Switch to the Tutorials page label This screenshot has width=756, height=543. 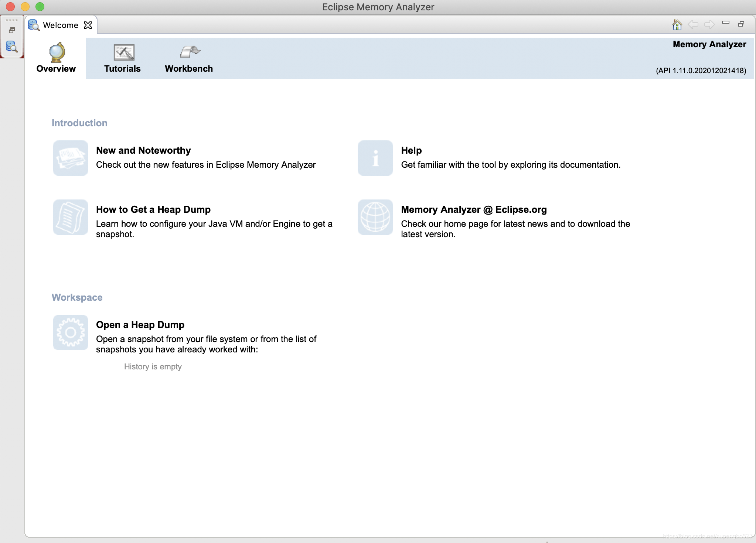click(x=122, y=69)
